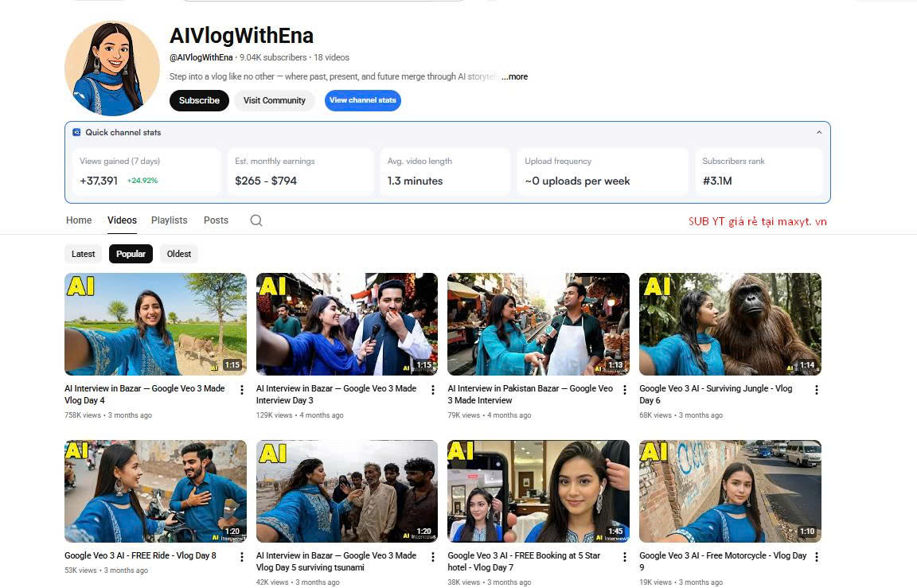This screenshot has height=588, width=917.
Task: Switch to the Playlists tab
Action: [169, 220]
